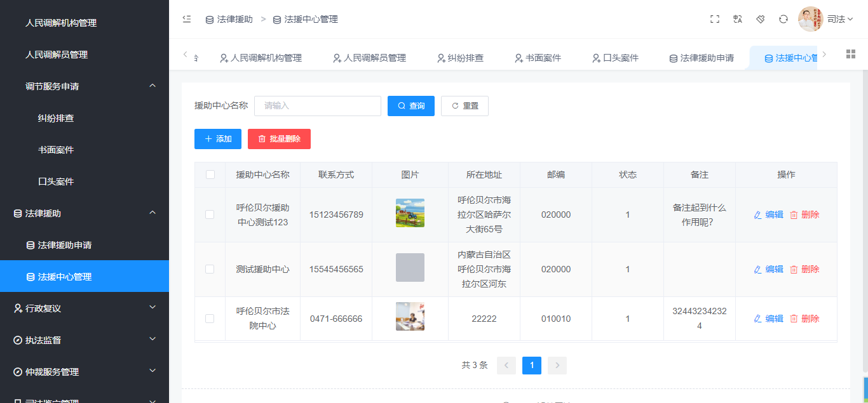This screenshot has width=868, height=403.
Task: Click the blue 查询 search button
Action: tap(411, 106)
